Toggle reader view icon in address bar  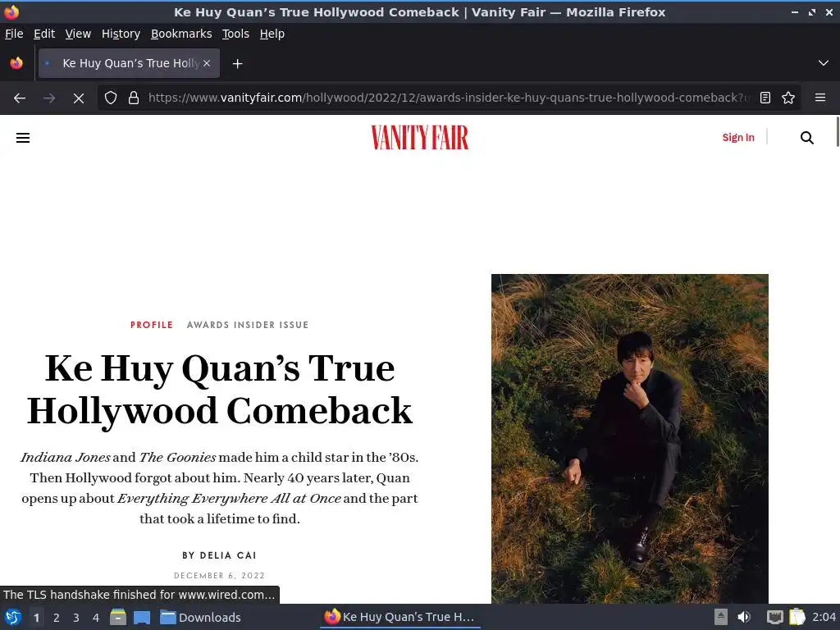coord(765,98)
